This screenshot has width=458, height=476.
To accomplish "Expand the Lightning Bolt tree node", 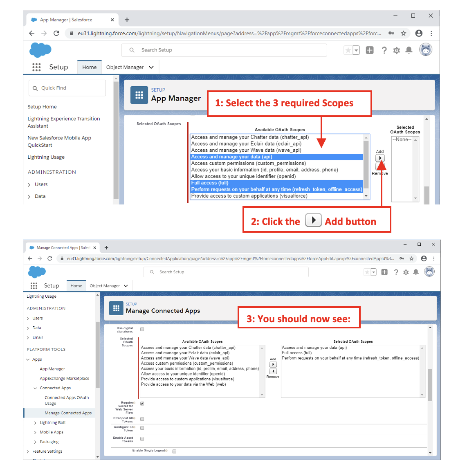I will [x=35, y=423].
